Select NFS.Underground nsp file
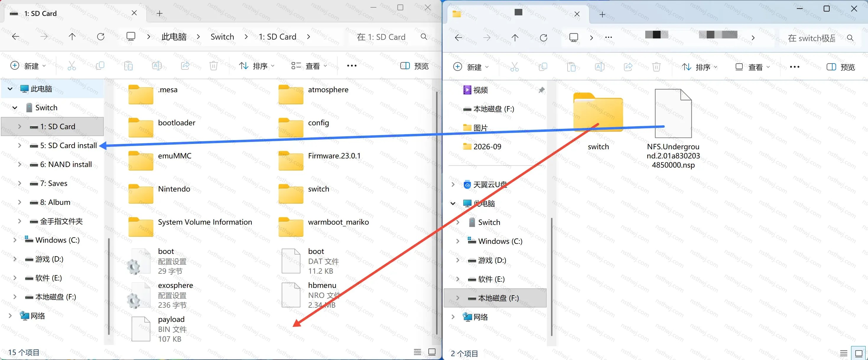 (x=673, y=129)
